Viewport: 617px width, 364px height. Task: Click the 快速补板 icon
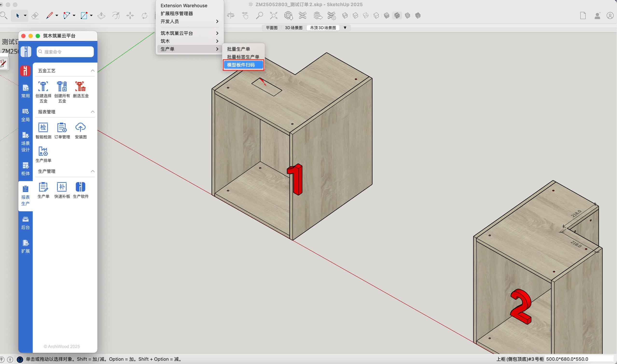coord(62,187)
